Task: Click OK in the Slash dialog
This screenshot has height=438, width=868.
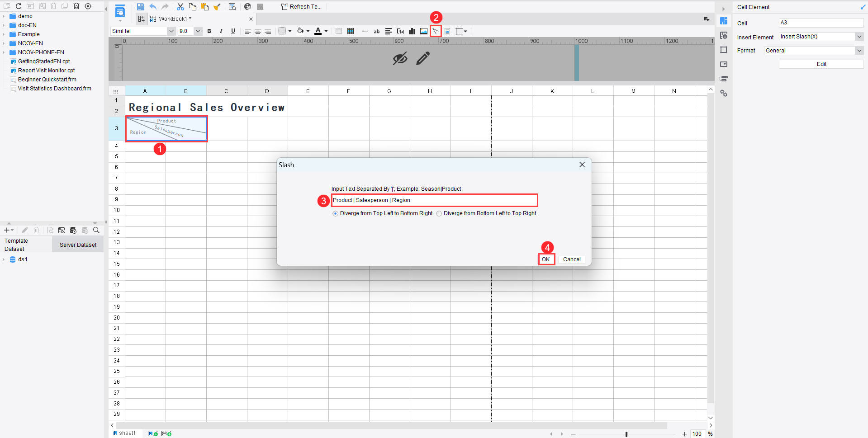Action: click(x=546, y=259)
